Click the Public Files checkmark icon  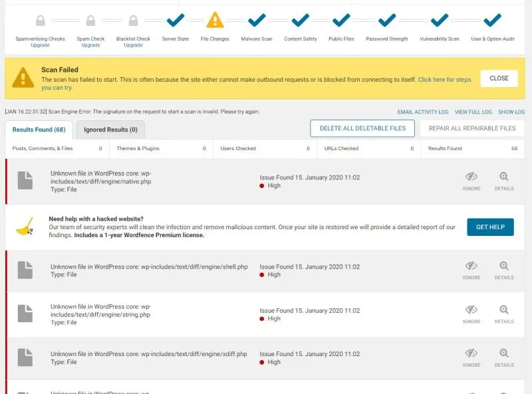[341, 21]
